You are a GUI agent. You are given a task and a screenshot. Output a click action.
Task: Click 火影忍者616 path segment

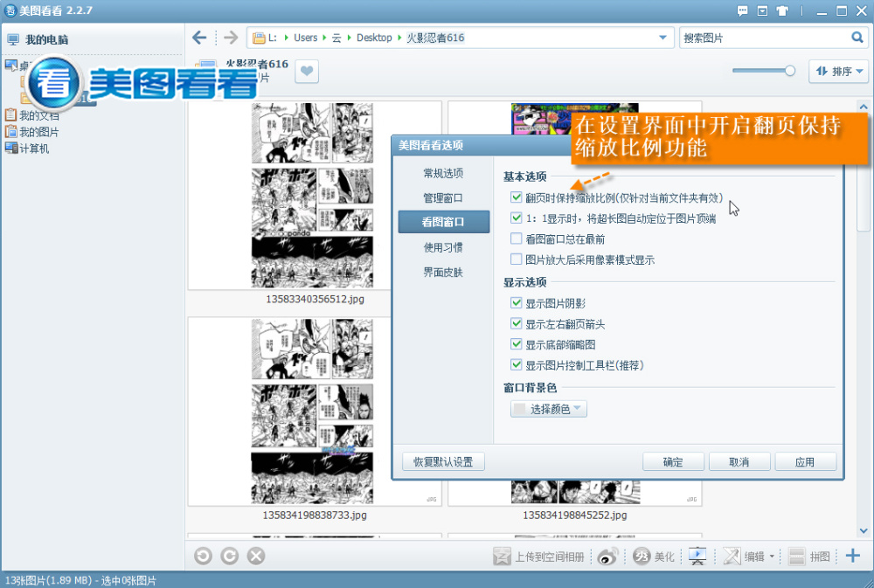tap(435, 38)
